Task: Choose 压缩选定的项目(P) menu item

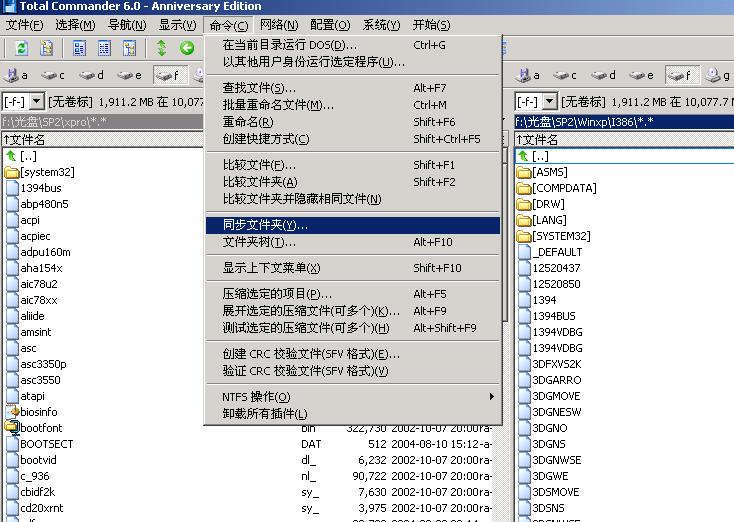Action: [353, 294]
